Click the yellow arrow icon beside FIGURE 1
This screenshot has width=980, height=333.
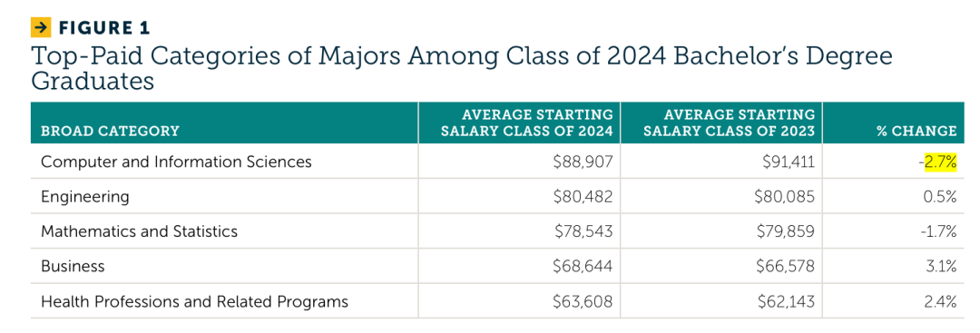coord(41,28)
